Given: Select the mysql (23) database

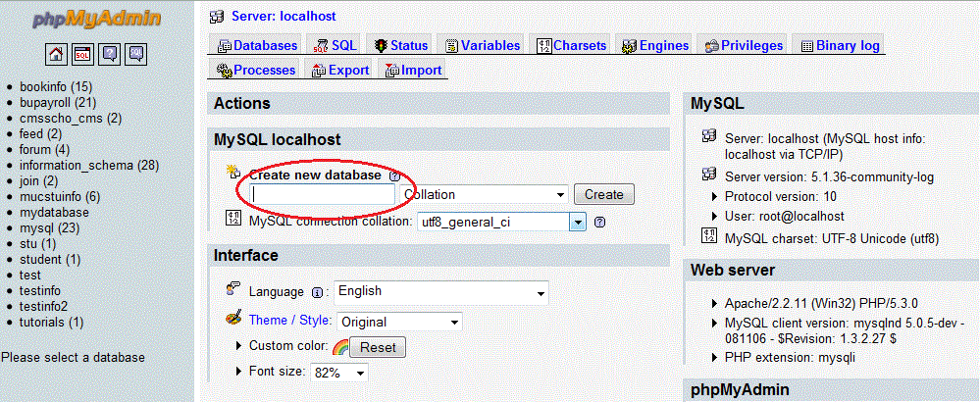Looking at the screenshot, I should [x=49, y=227].
